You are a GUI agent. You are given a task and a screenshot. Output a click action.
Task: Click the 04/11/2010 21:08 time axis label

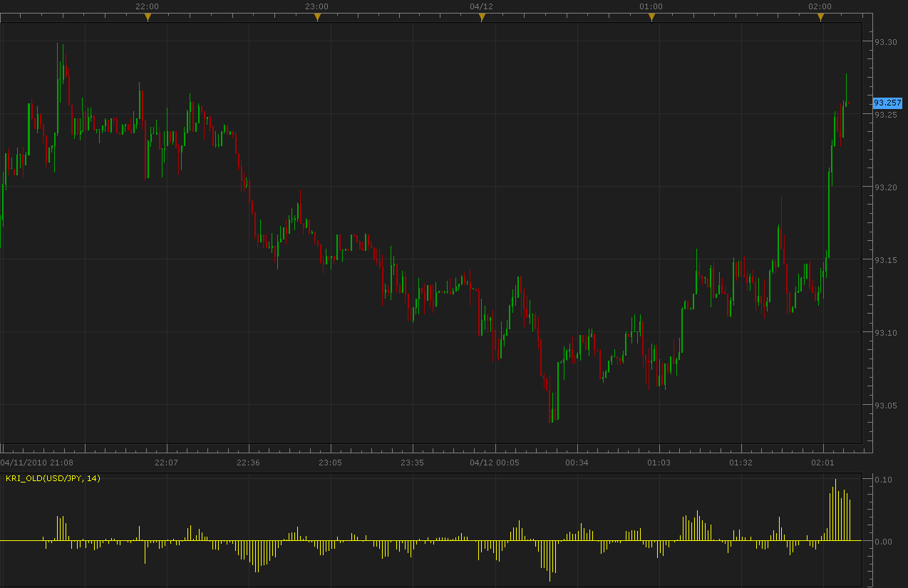coord(38,463)
